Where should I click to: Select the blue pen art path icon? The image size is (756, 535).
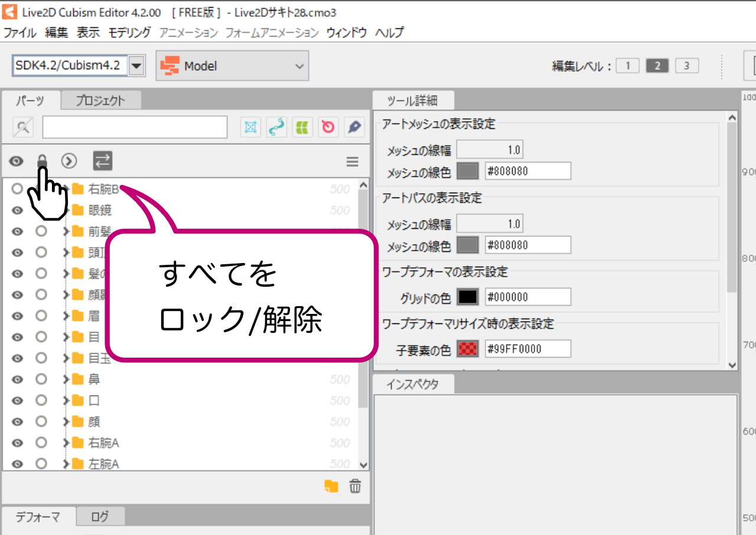354,127
